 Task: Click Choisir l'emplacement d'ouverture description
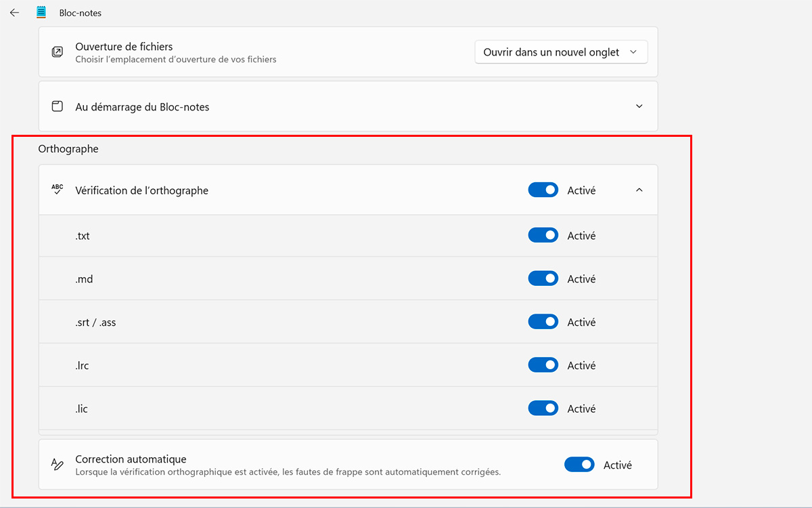[x=176, y=60]
